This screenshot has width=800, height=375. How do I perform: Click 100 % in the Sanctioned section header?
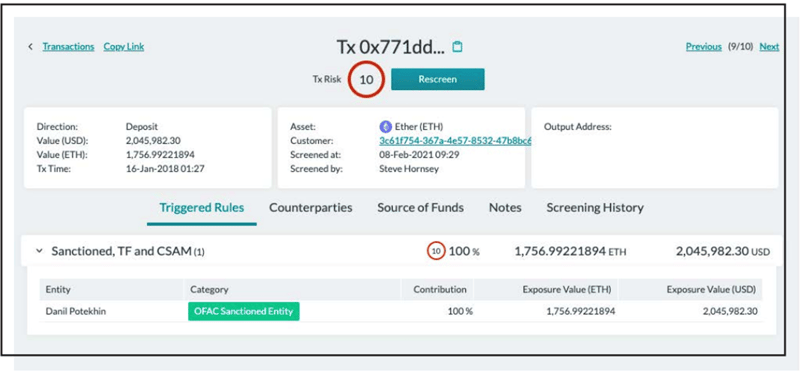pyautogui.click(x=464, y=251)
